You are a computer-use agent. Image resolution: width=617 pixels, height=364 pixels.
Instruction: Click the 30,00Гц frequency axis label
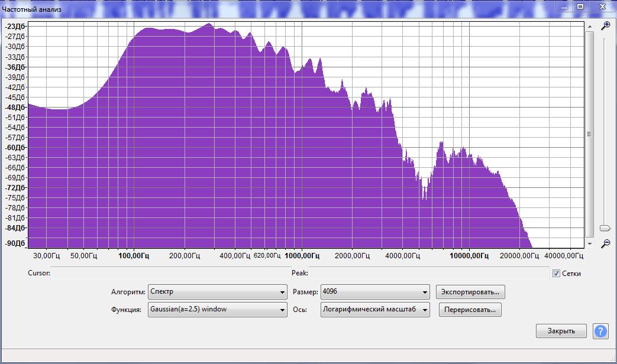[x=46, y=255]
